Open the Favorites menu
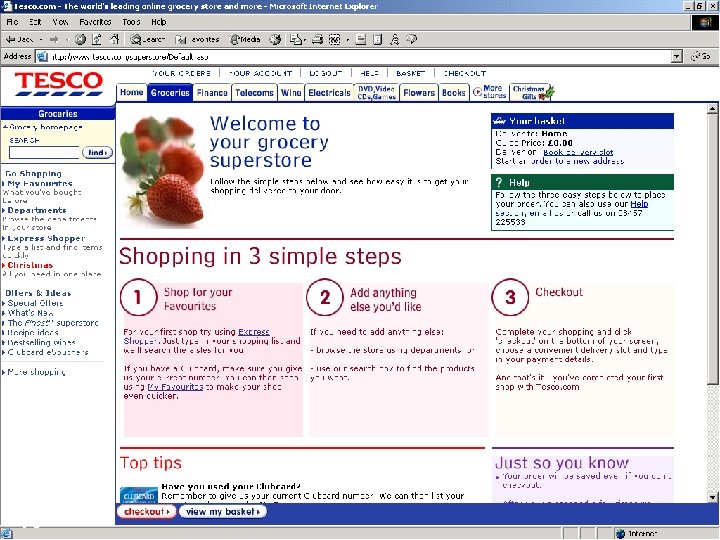 coord(95,22)
